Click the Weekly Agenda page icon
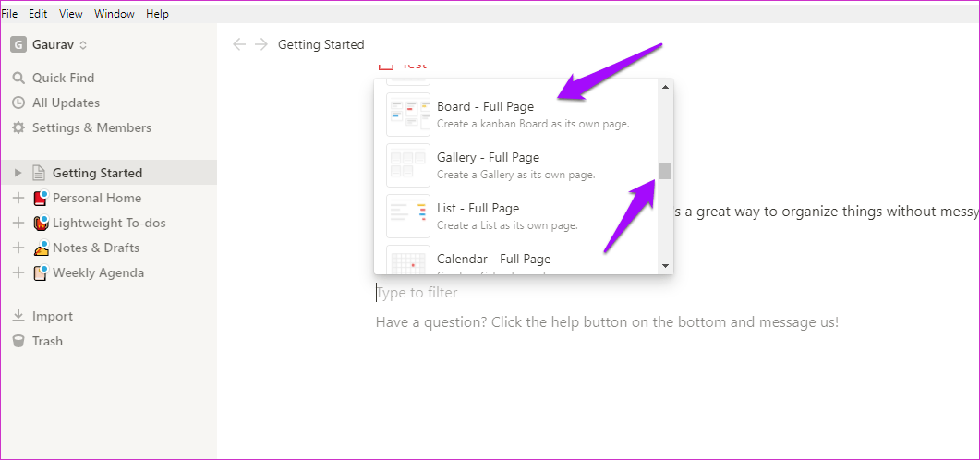The height and width of the screenshot is (460, 980). 41,273
